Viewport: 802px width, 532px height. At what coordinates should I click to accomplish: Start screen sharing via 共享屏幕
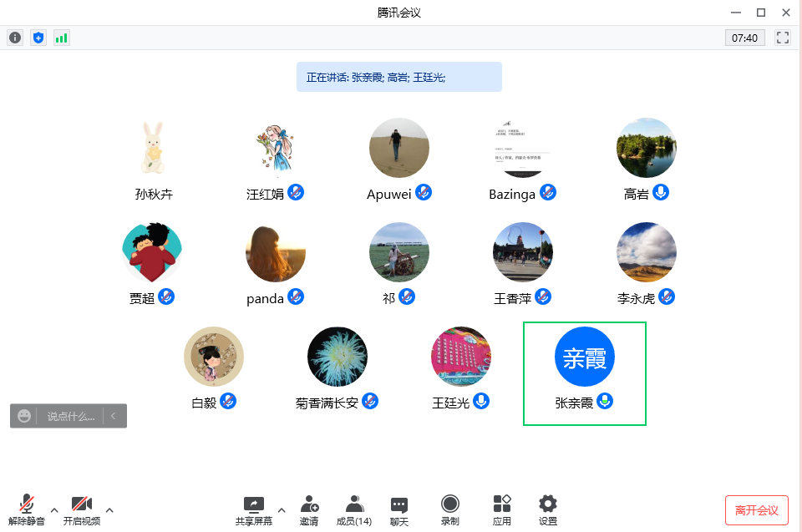(x=253, y=509)
